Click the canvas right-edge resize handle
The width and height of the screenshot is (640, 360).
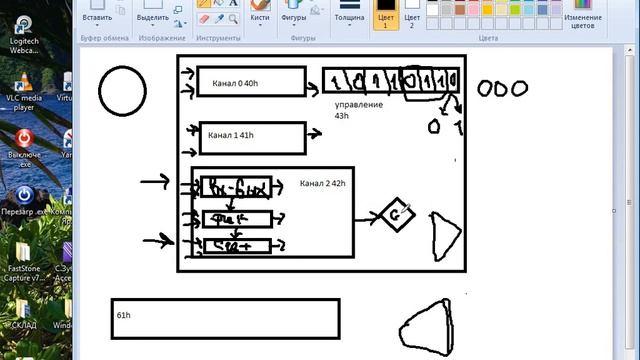(614, 211)
